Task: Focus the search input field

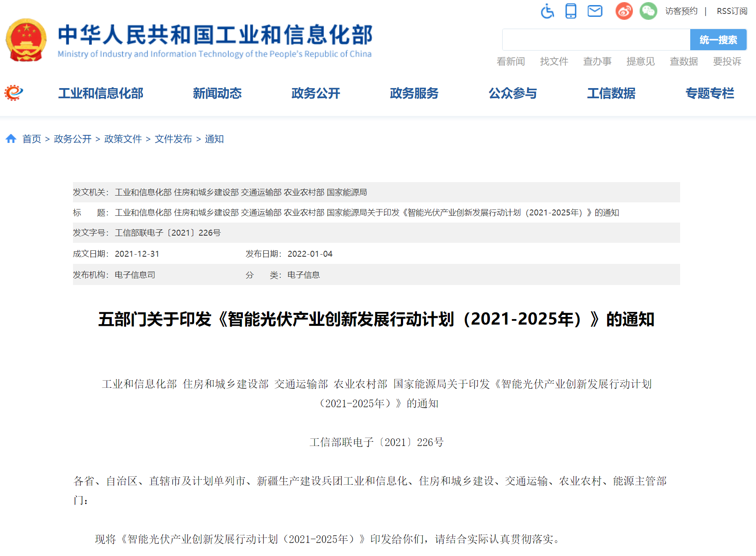Action: [596, 40]
